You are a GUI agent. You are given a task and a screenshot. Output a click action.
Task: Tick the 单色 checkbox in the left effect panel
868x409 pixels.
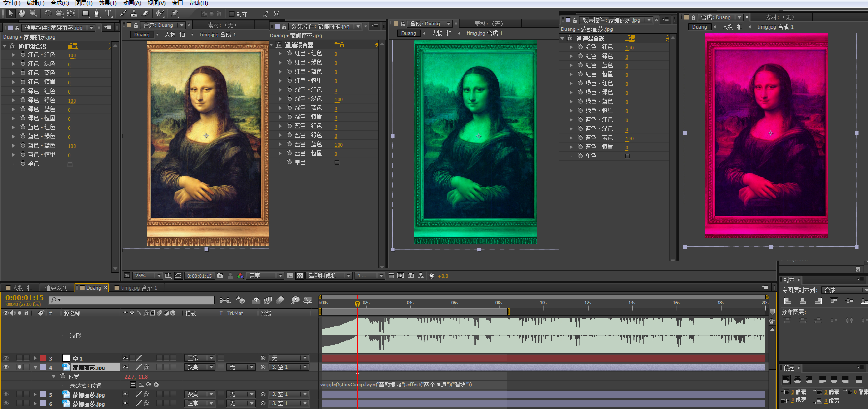(70, 164)
